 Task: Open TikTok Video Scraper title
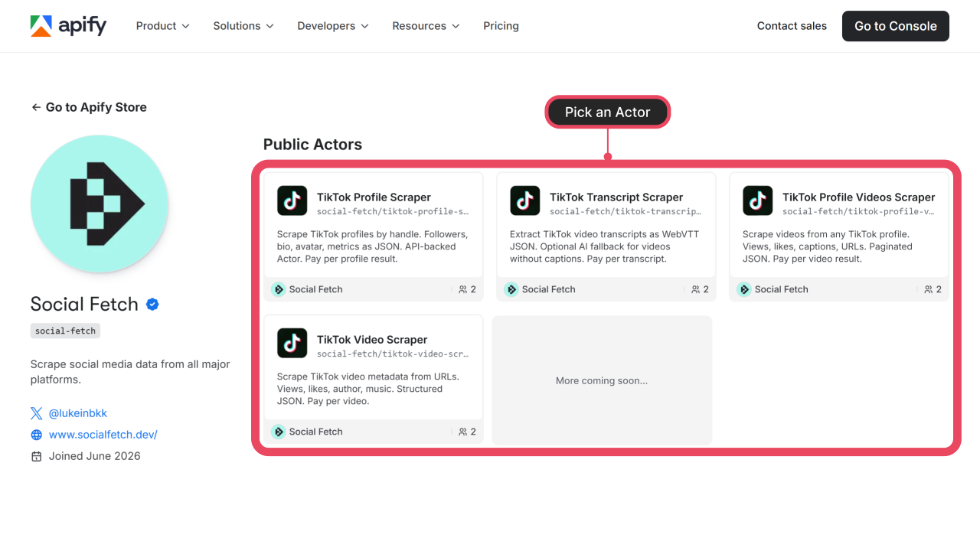[x=372, y=340]
